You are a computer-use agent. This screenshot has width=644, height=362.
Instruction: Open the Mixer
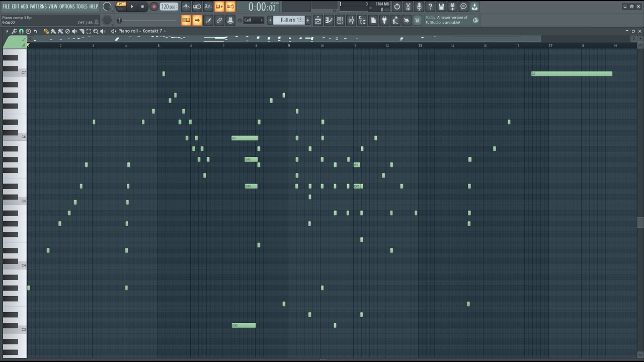coord(351,20)
